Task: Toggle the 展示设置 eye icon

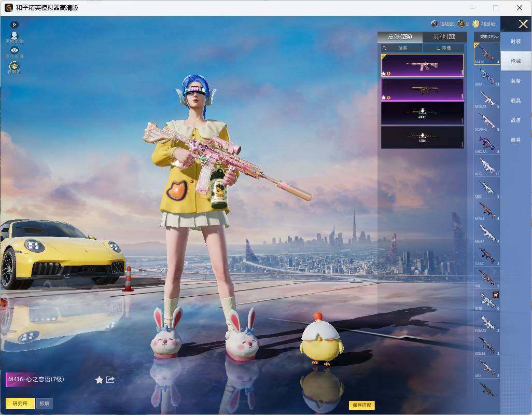Action: click(x=14, y=52)
